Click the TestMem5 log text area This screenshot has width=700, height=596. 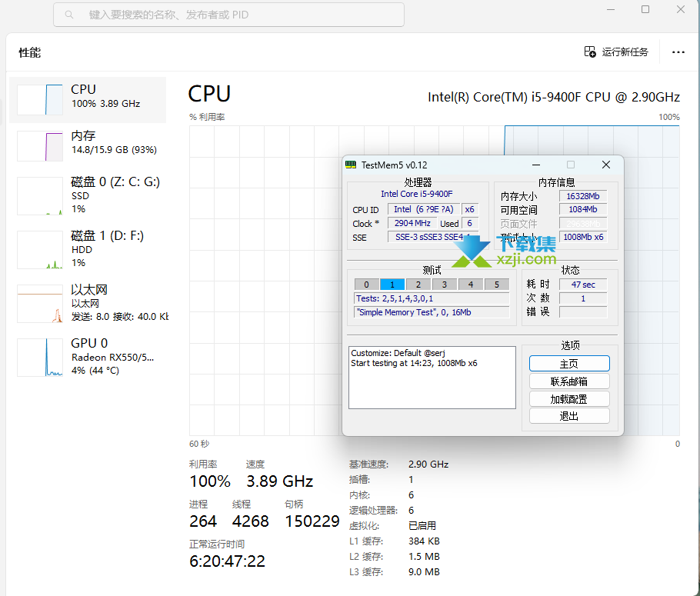pyautogui.click(x=432, y=378)
